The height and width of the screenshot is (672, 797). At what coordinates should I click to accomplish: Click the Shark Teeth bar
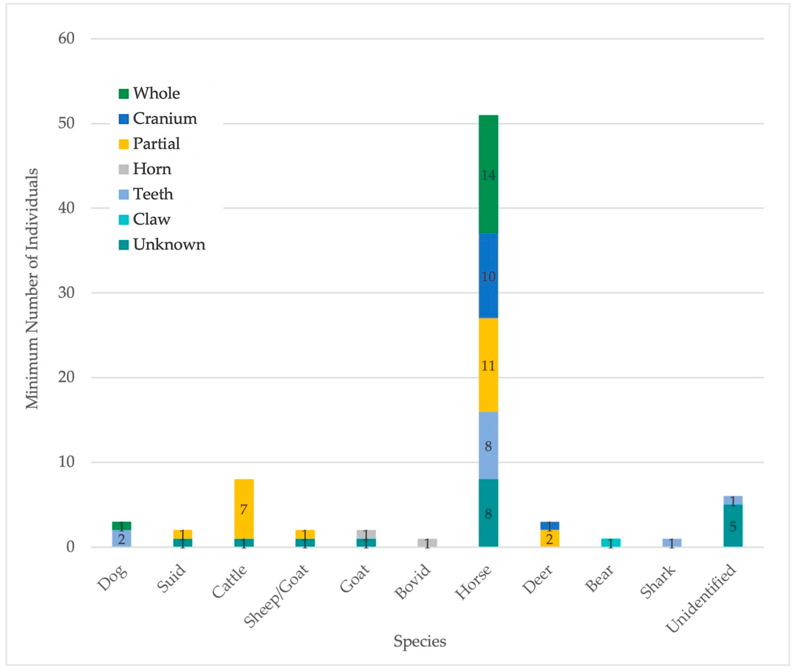pos(672,542)
